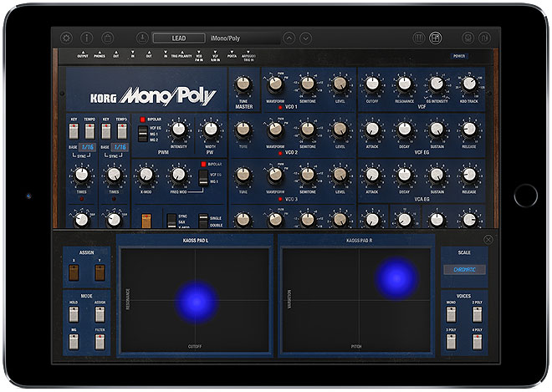This screenshot has width=552, height=392.
Task: Open the CHROMATIC scale selector
Action: (x=465, y=270)
